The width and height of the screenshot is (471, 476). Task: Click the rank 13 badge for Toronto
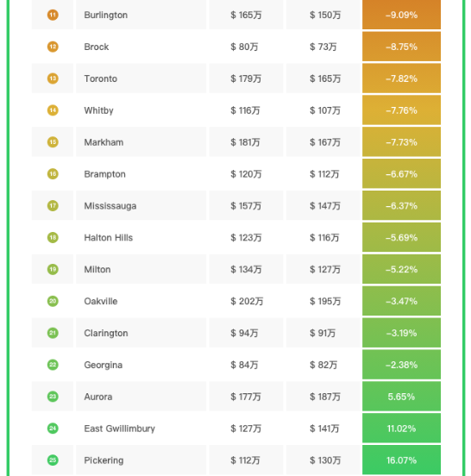(53, 78)
